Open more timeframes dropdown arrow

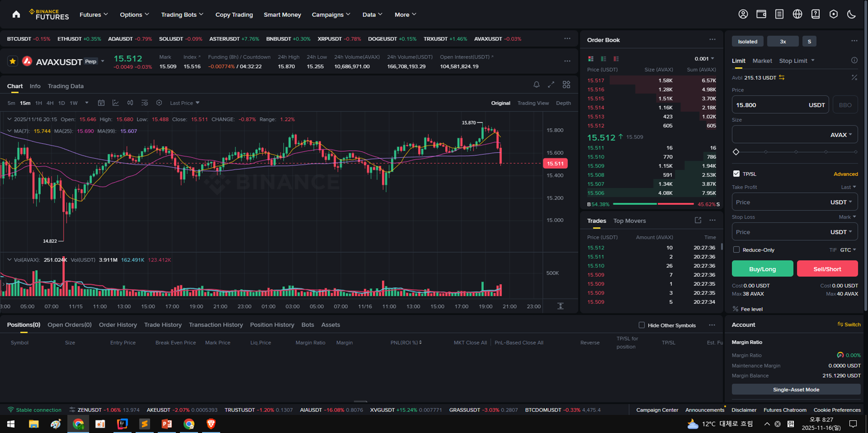[87, 103]
